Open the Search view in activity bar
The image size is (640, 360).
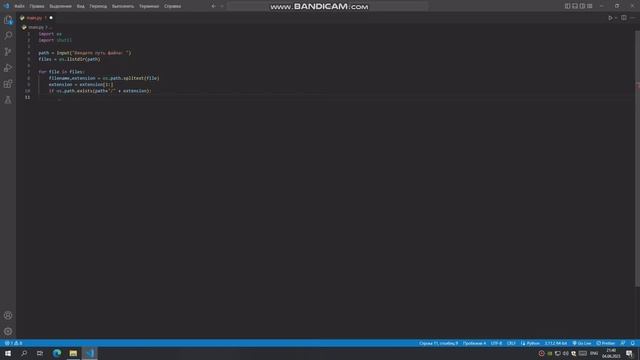pyautogui.click(x=8, y=36)
